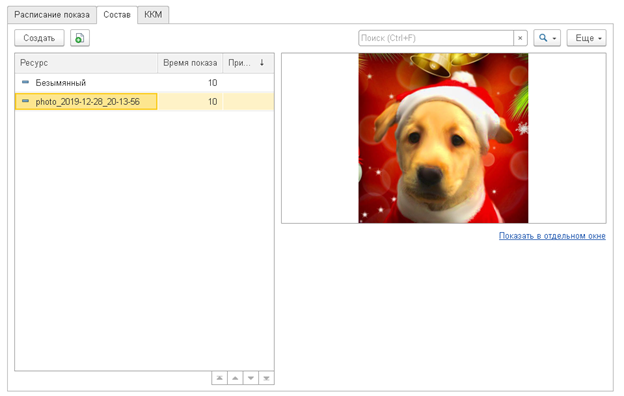Select the Состав tab

tap(117, 15)
